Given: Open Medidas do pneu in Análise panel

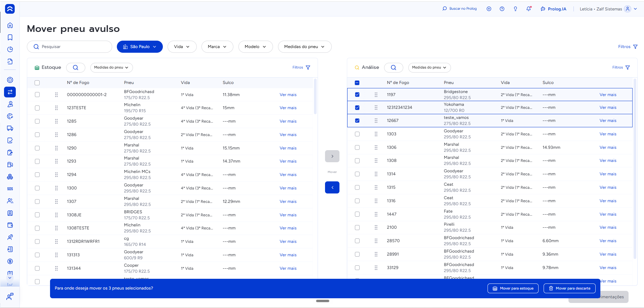Looking at the screenshot, I should (429, 68).
